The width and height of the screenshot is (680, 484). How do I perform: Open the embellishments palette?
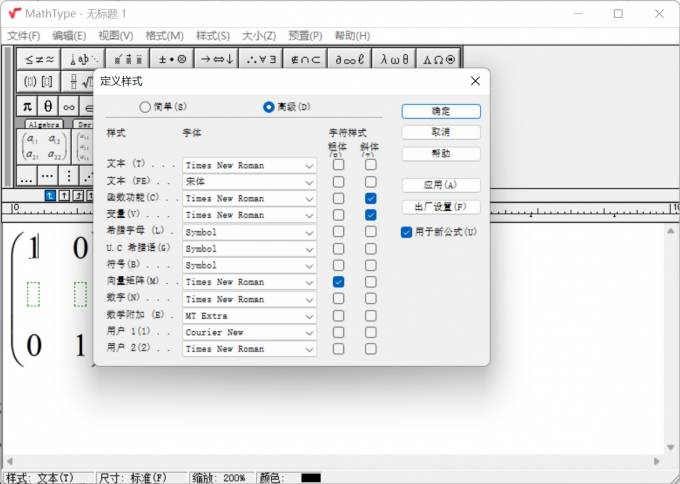coord(127,59)
